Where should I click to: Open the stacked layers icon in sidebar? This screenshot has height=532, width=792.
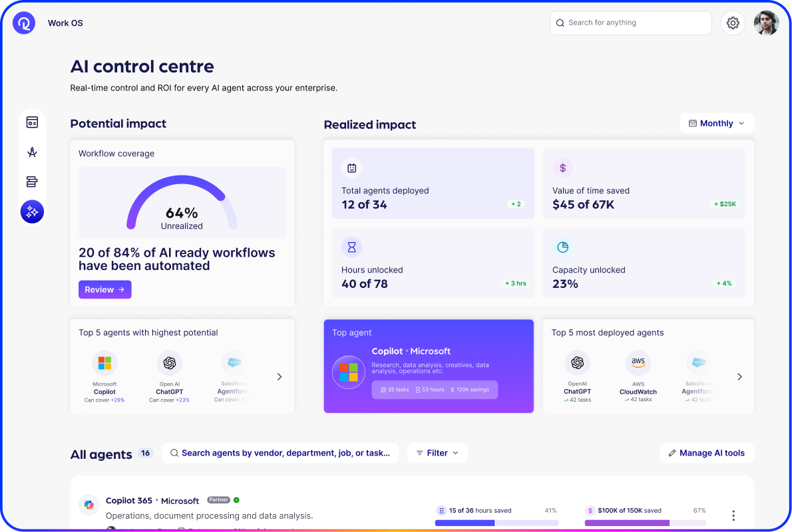tap(32, 182)
